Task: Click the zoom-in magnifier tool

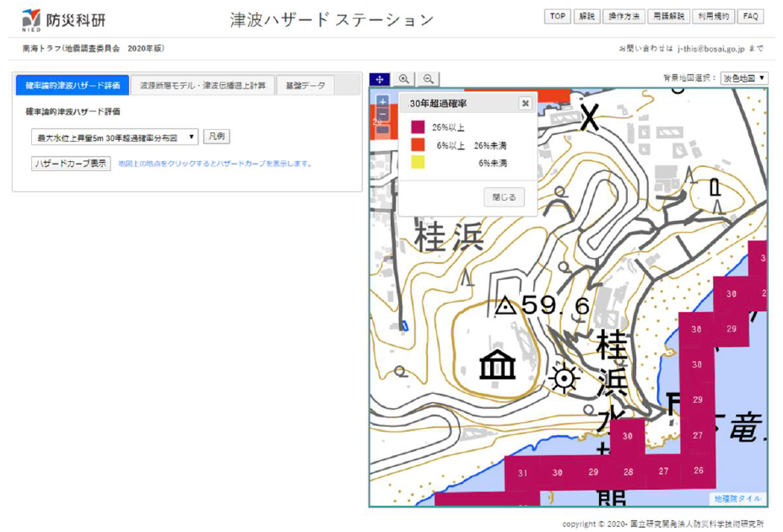Action: [404, 79]
